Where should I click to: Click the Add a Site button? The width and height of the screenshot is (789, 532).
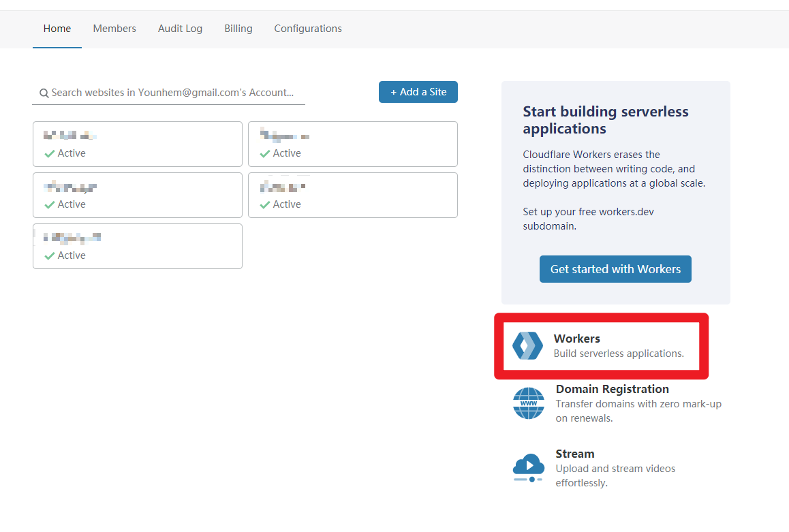pyautogui.click(x=418, y=92)
